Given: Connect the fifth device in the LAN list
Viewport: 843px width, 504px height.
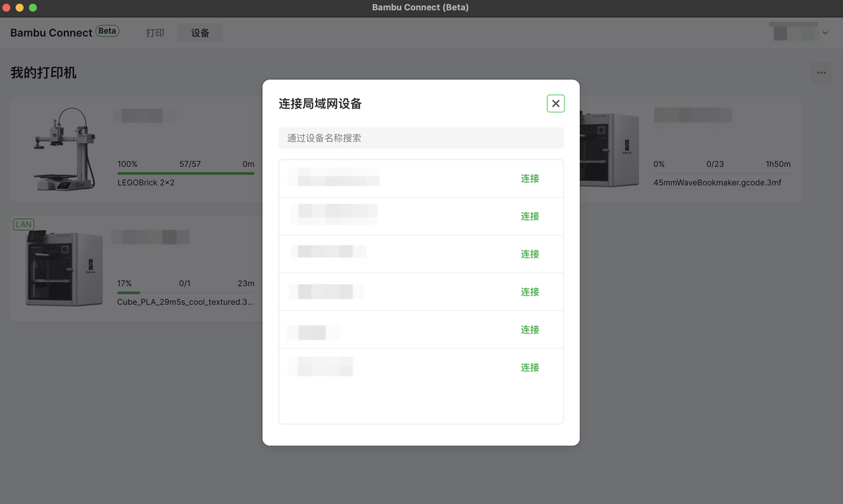Looking at the screenshot, I should pos(530,329).
